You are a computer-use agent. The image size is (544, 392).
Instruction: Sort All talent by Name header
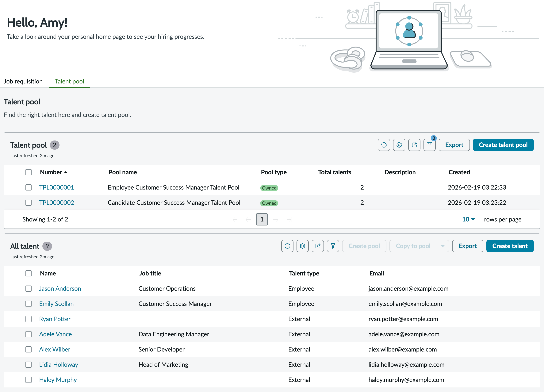48,273
